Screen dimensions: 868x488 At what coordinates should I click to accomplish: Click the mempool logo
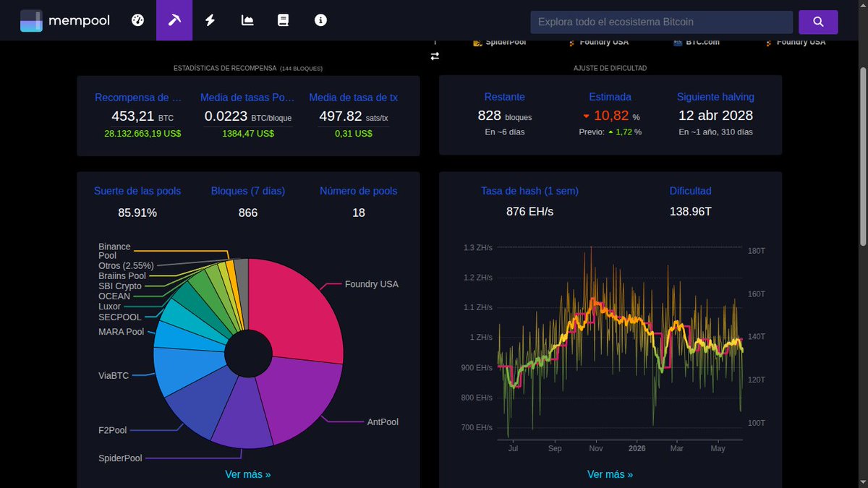[x=65, y=21]
